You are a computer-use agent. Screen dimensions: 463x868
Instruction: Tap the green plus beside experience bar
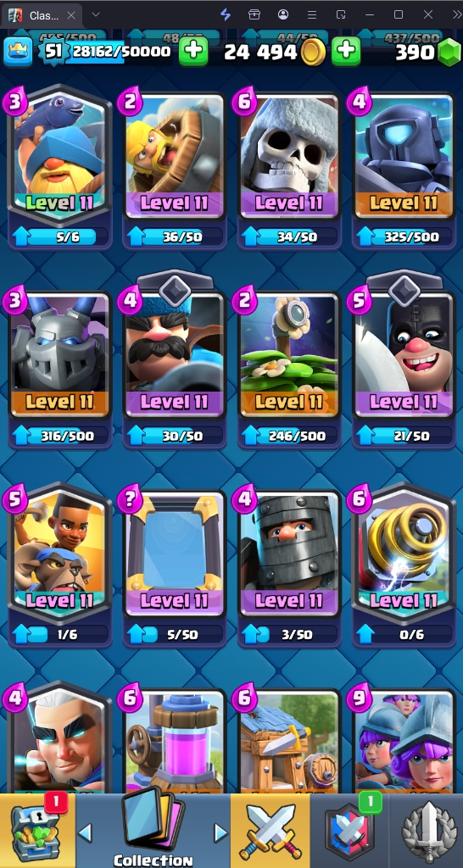(x=193, y=52)
